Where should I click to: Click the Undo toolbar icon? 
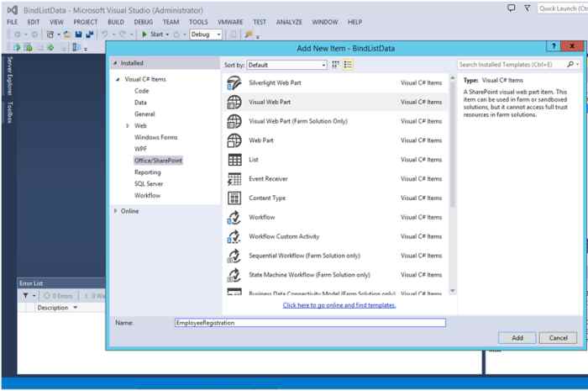tap(105, 34)
